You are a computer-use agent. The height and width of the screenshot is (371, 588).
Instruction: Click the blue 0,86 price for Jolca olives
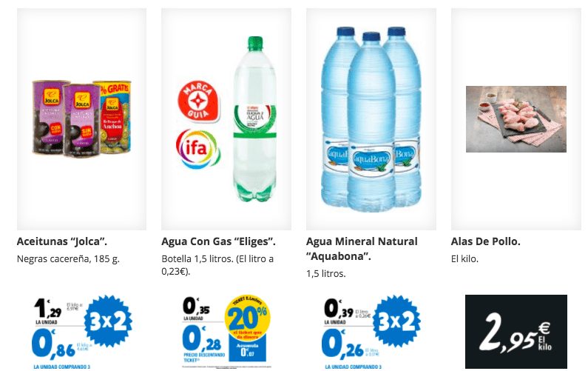point(54,344)
